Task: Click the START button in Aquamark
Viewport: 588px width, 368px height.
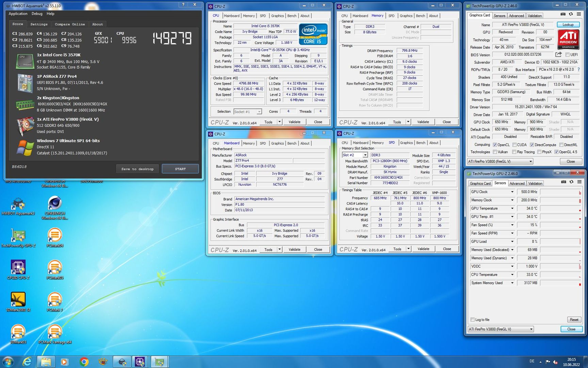Action: (x=180, y=169)
